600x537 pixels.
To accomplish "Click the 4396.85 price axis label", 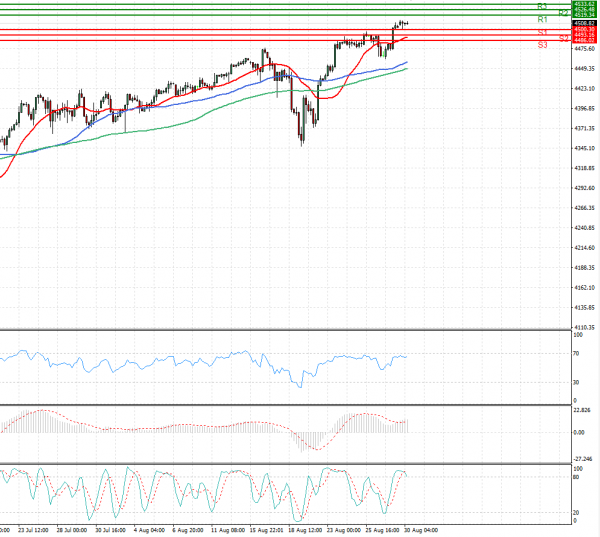I will point(584,108).
